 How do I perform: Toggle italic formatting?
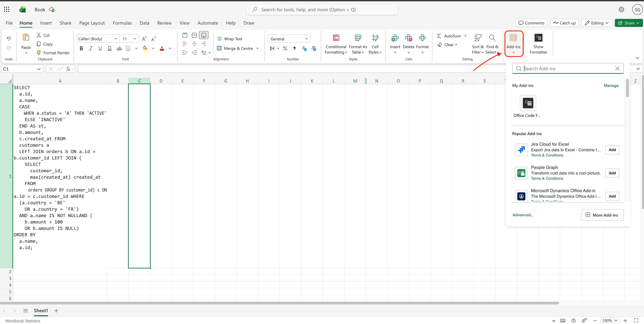pos(91,48)
